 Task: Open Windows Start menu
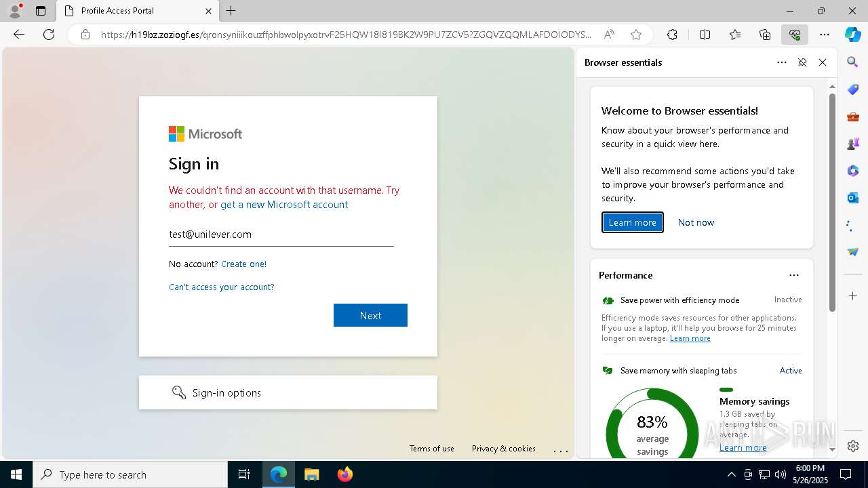16,474
